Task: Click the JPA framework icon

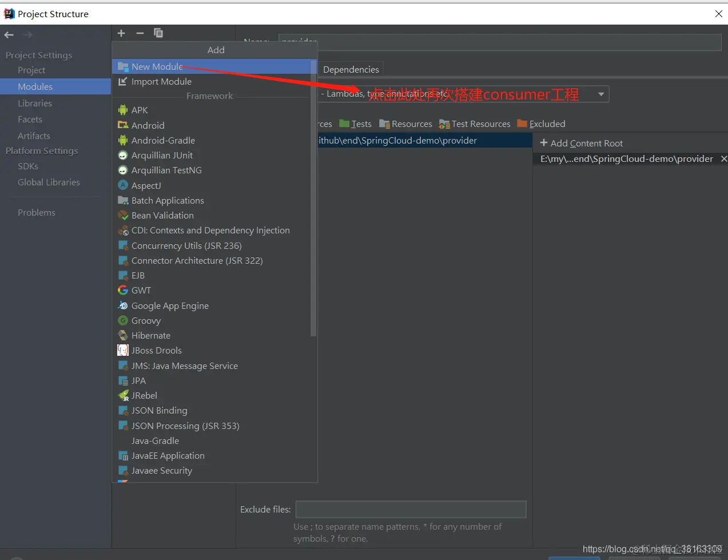Action: click(122, 380)
